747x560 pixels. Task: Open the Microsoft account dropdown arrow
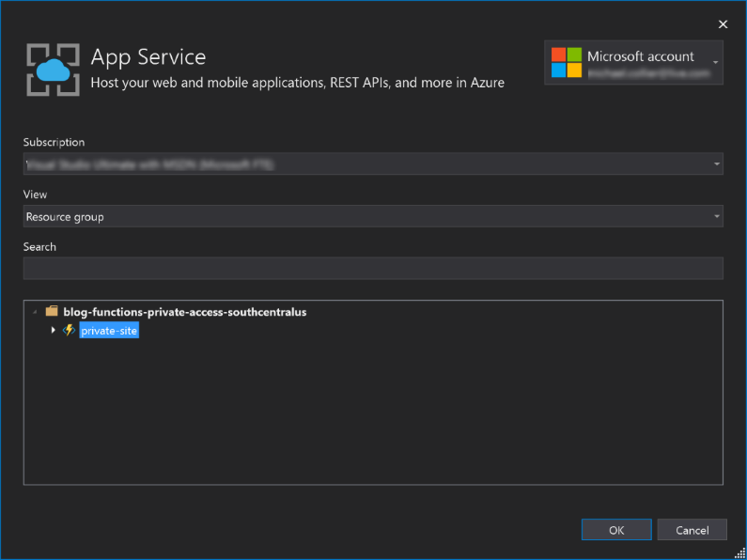point(715,62)
